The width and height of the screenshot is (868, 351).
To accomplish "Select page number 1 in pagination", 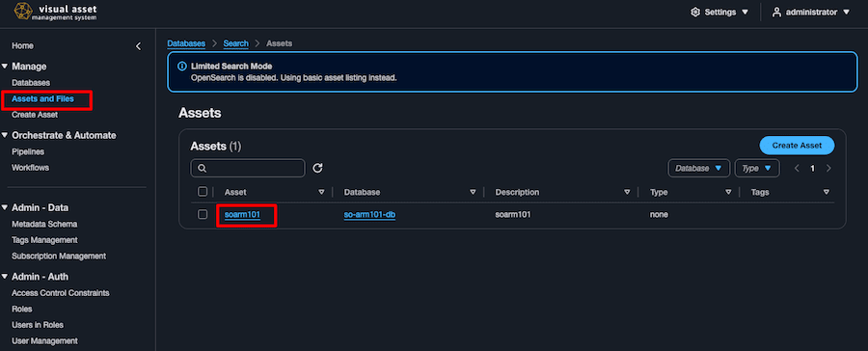I will tap(813, 169).
